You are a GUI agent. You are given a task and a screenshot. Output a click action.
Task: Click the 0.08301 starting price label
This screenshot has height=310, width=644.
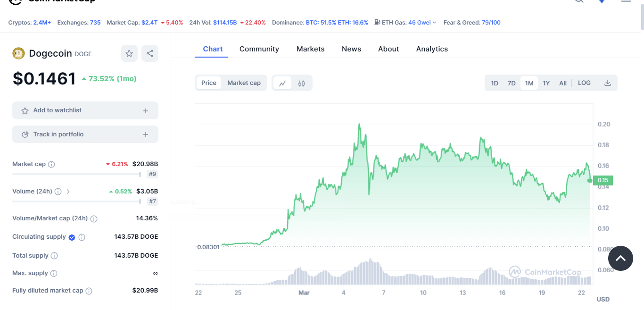coord(208,247)
